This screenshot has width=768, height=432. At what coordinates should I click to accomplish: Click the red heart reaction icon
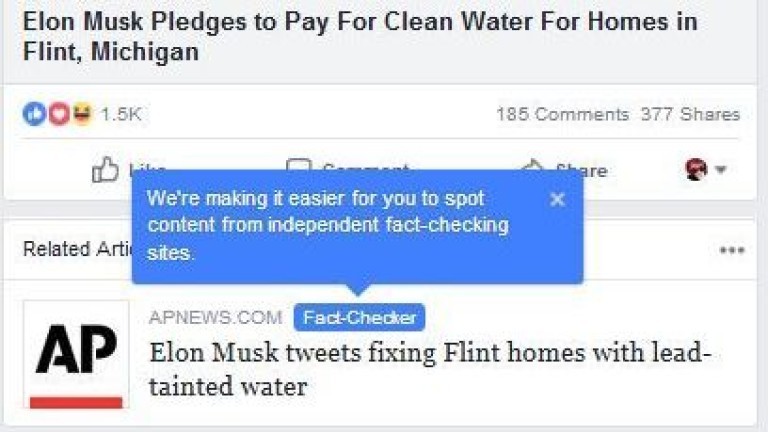coord(59,114)
